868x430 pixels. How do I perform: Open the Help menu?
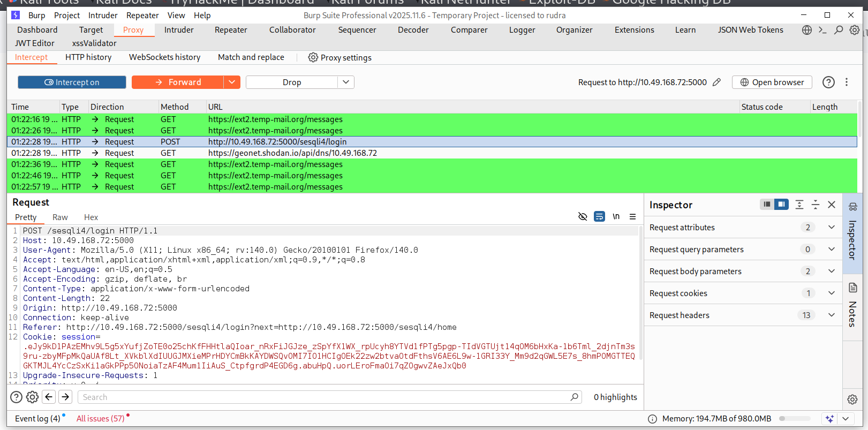pyautogui.click(x=202, y=16)
